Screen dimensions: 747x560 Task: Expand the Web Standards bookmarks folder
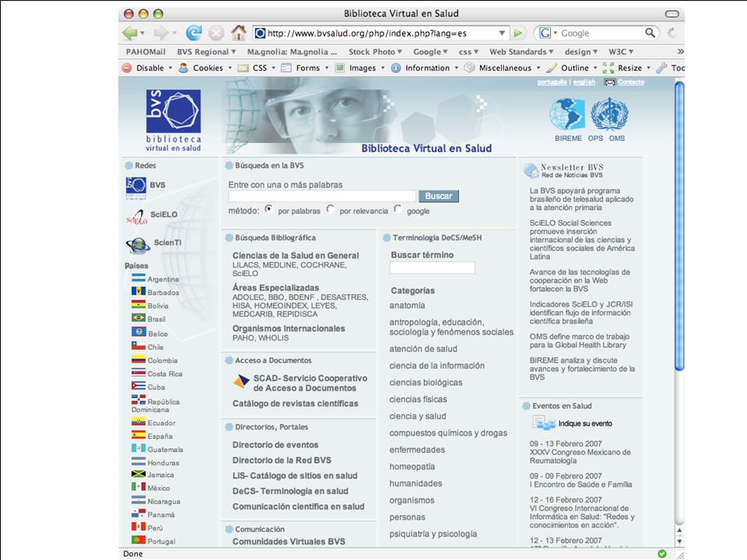pyautogui.click(x=521, y=51)
